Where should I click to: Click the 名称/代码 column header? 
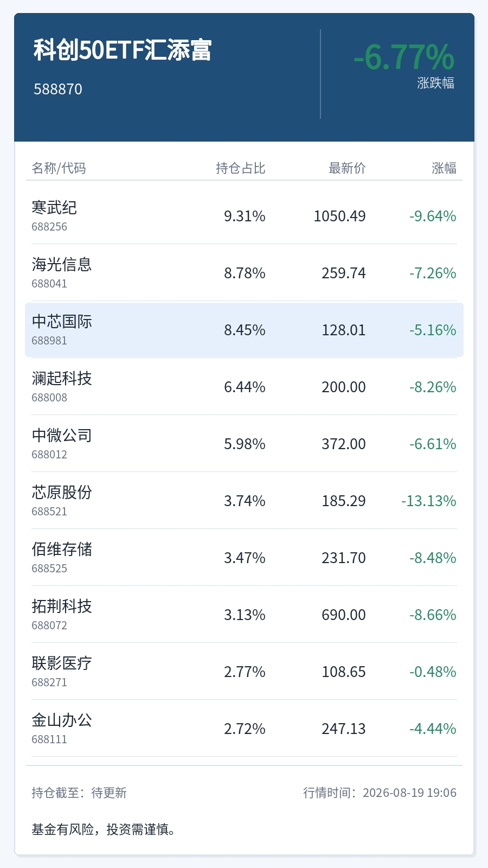(59, 168)
